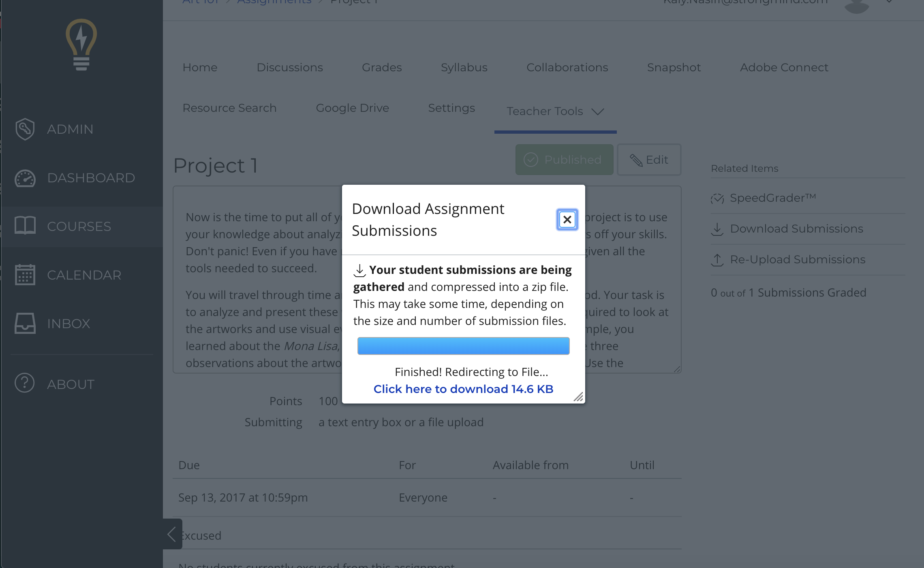Click the lightbulb logo in sidebar

[x=81, y=45]
